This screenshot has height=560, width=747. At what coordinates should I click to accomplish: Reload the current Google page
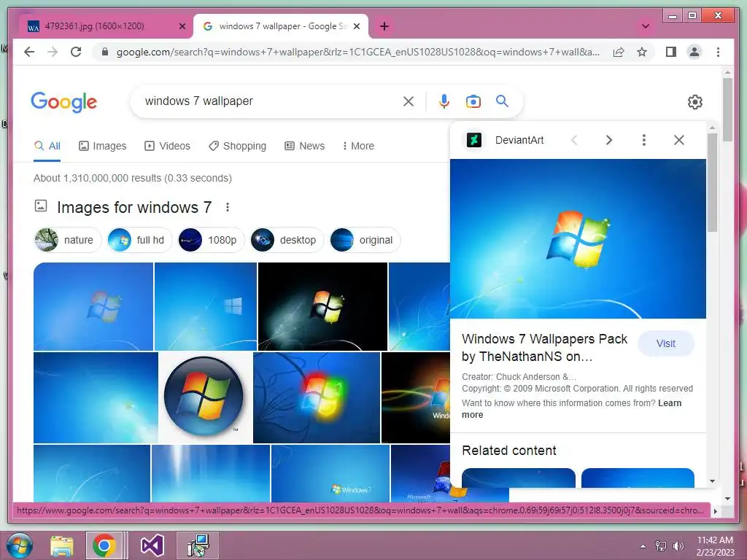coord(76,52)
